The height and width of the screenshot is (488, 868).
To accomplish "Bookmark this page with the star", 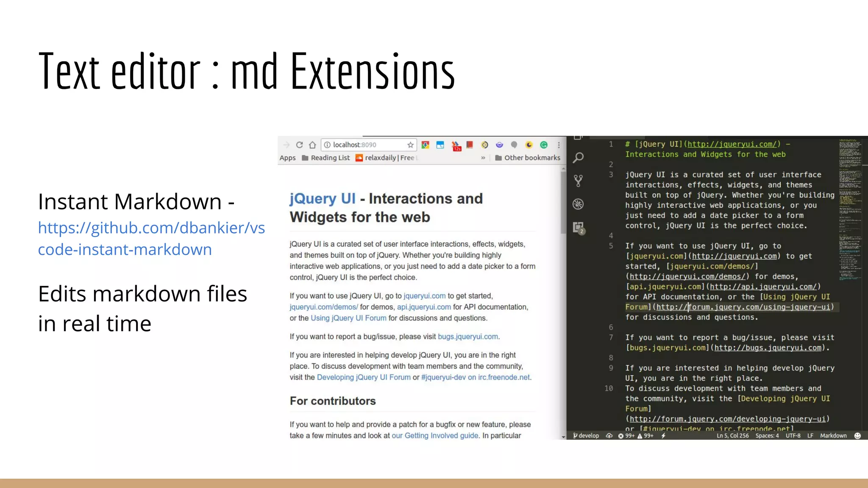I will [x=410, y=145].
